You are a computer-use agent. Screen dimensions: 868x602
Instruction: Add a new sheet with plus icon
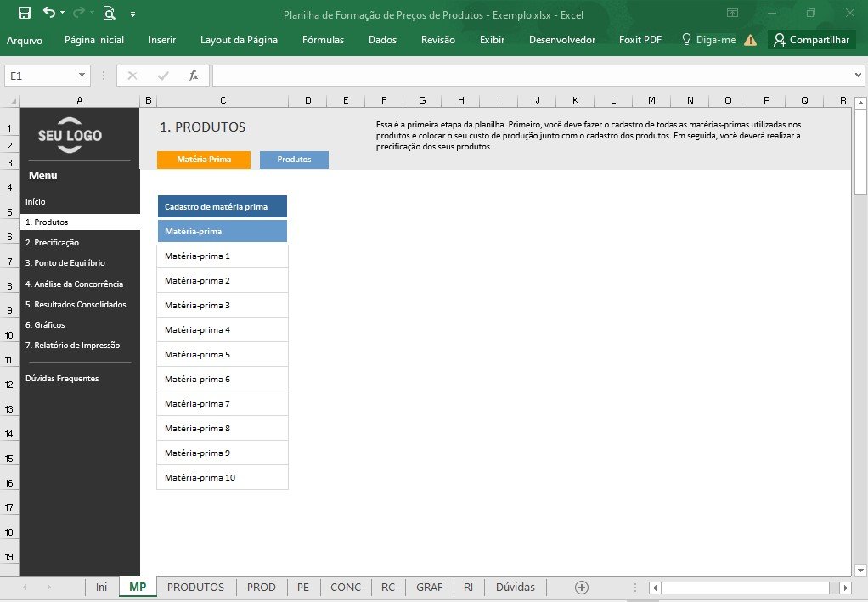[581, 588]
